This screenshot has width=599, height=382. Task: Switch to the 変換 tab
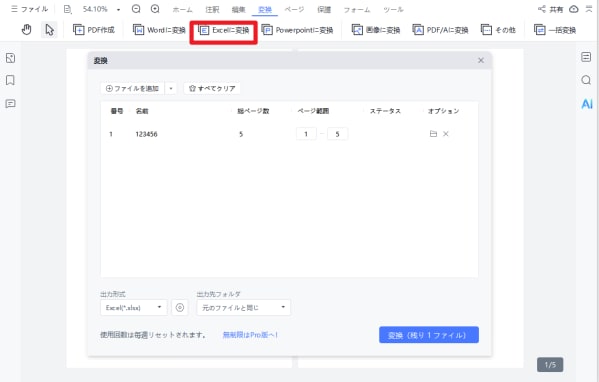coord(265,10)
